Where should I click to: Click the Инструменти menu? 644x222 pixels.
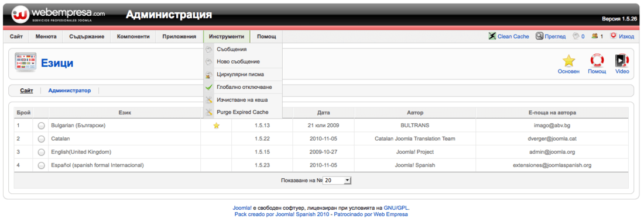tap(227, 36)
